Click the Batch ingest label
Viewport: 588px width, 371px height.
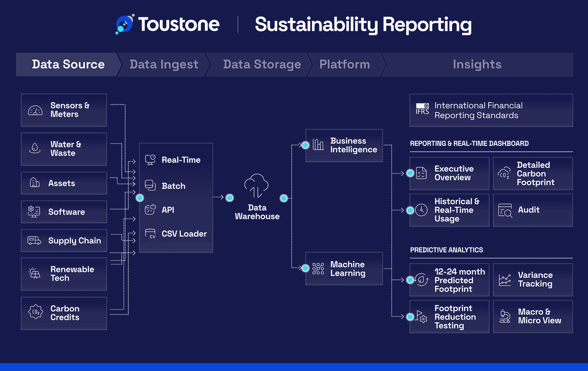coord(173,186)
